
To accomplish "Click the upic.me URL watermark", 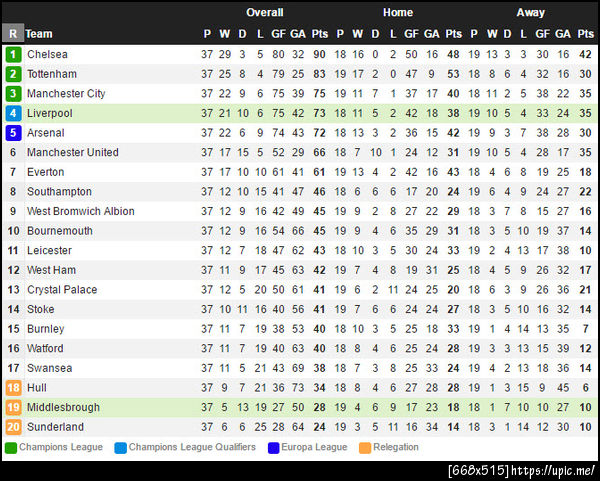I will pyautogui.click(x=556, y=470).
